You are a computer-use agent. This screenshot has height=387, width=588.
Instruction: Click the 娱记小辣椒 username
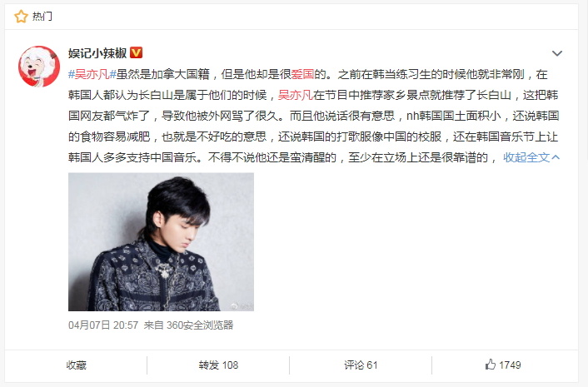point(97,53)
